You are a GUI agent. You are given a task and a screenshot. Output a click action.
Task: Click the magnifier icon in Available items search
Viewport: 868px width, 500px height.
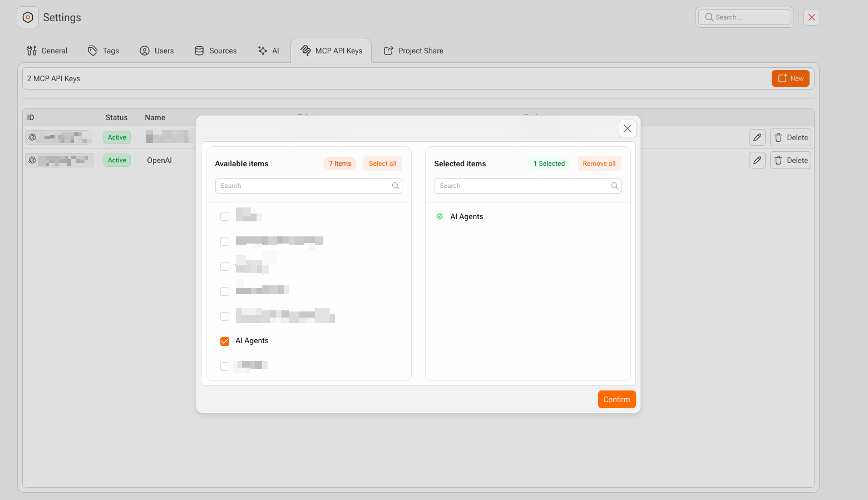(x=395, y=186)
